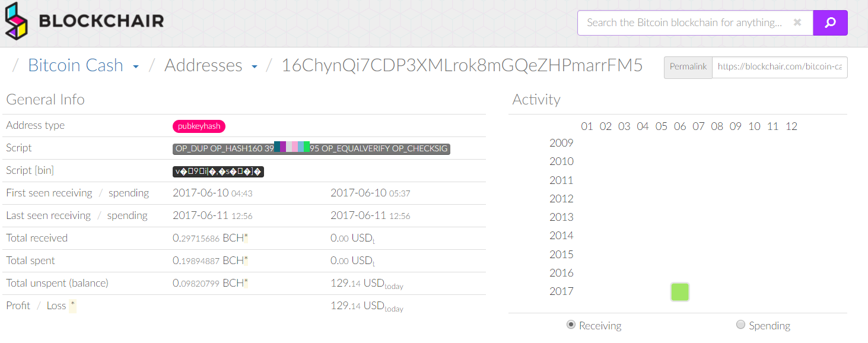
Task: Click the pubkeyhash address type badge
Action: 199,126
